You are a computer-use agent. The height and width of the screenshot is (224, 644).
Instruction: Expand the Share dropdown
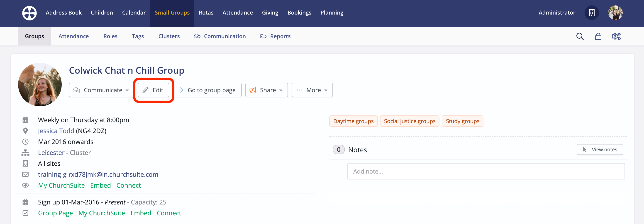pos(266,90)
